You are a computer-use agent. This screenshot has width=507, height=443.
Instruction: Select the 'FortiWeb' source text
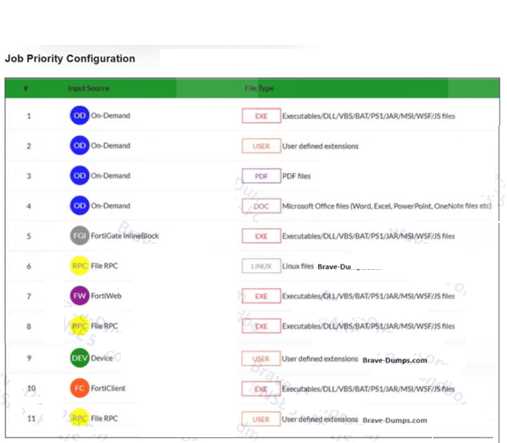point(106,296)
